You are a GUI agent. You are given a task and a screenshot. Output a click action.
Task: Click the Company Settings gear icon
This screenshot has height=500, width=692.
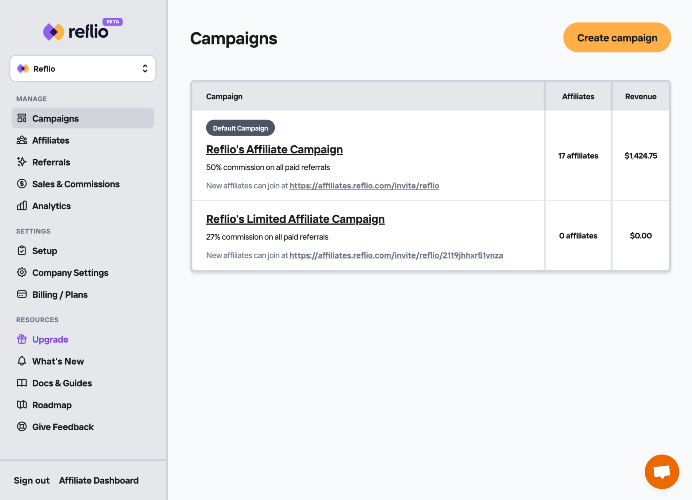point(22,273)
